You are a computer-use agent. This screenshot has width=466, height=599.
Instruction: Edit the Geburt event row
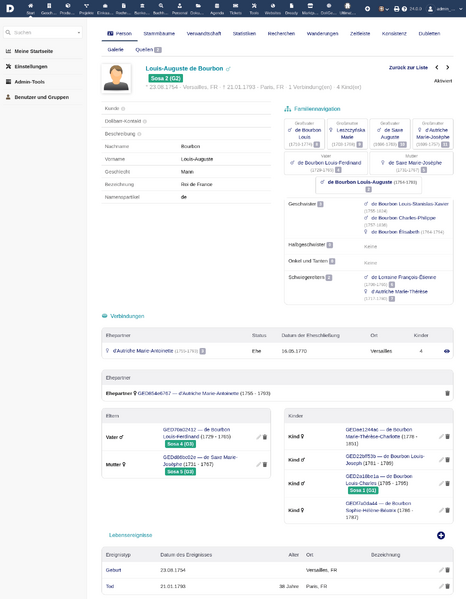[x=441, y=570]
